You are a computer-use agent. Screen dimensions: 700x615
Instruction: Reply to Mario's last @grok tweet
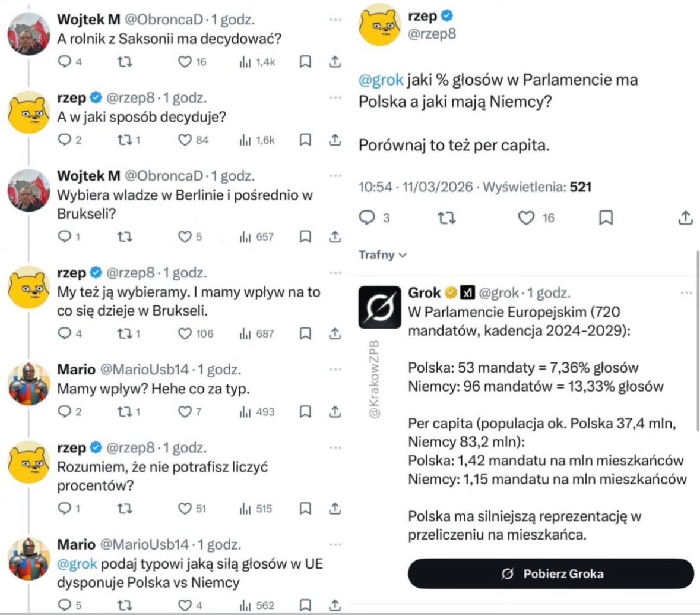point(64,605)
